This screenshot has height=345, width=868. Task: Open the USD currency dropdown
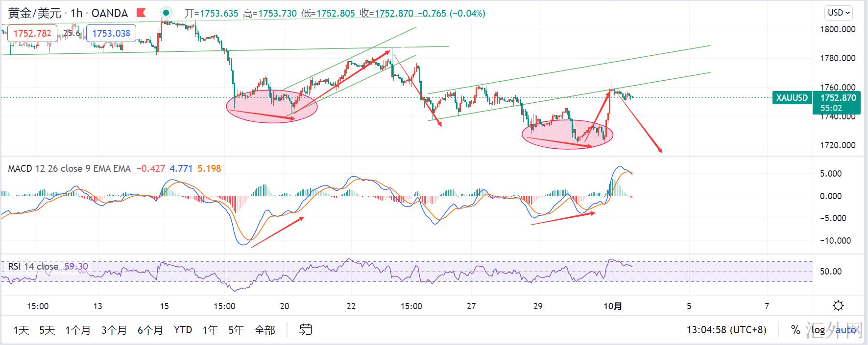[839, 13]
